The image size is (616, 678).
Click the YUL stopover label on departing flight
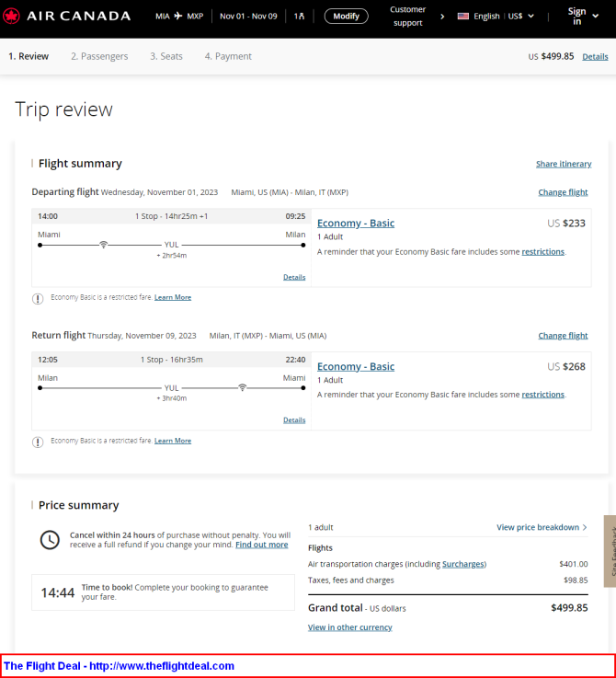click(172, 245)
